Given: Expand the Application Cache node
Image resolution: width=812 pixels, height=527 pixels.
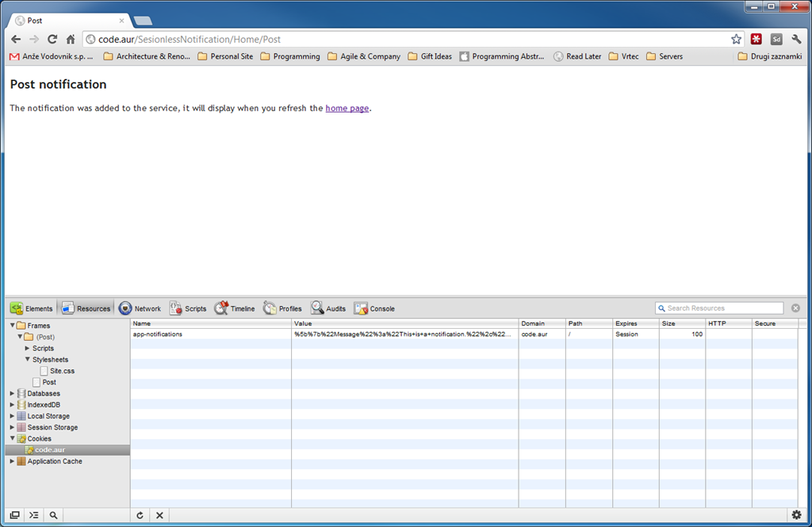Looking at the screenshot, I should [13, 461].
